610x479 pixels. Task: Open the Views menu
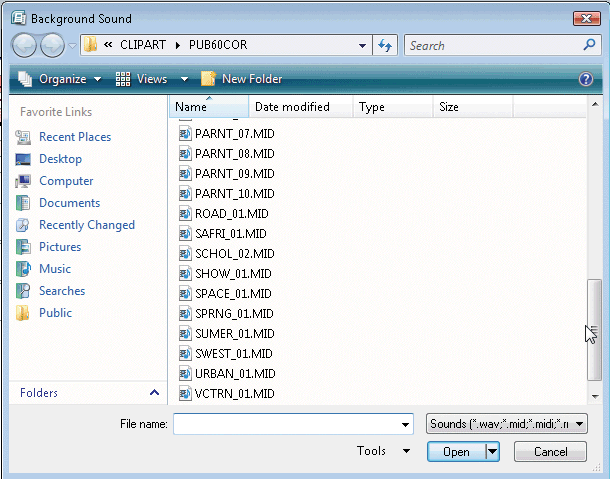click(x=151, y=79)
